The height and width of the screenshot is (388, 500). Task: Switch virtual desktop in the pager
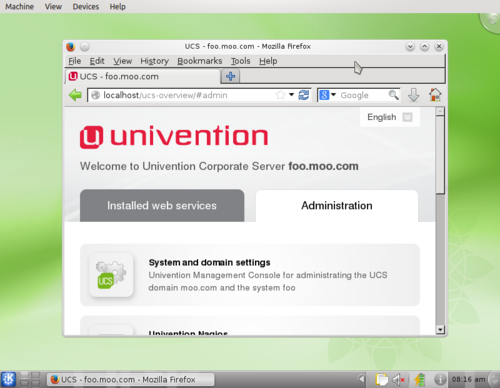pos(30,379)
